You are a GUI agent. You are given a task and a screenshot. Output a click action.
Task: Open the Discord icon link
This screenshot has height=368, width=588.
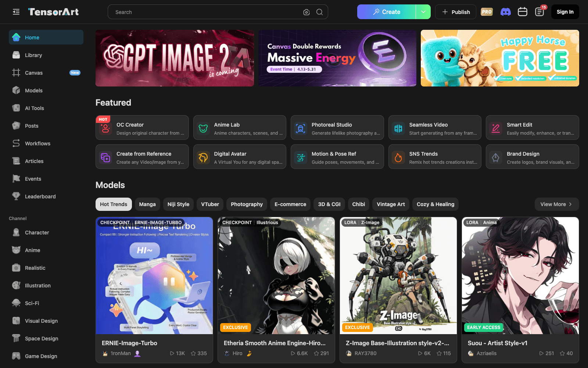click(506, 12)
